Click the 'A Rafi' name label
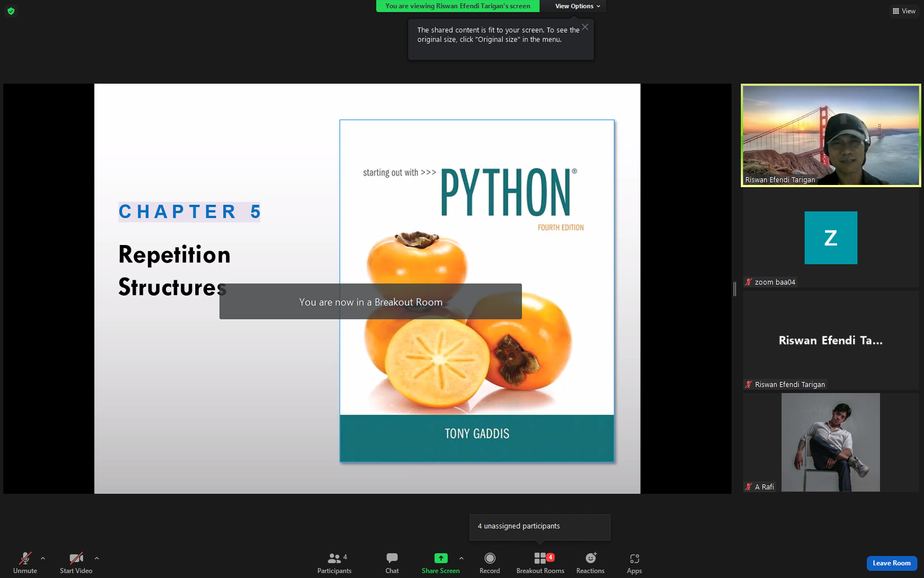 point(765,487)
